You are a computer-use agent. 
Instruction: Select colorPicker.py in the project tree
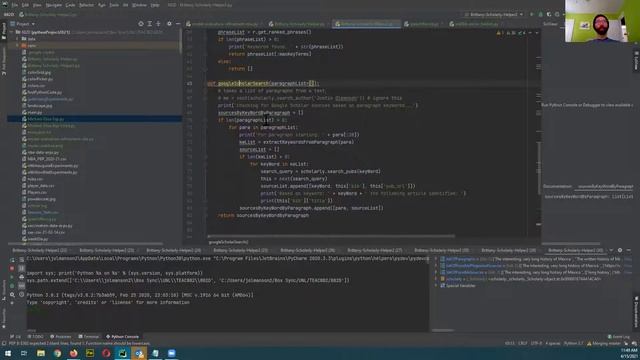point(40,79)
